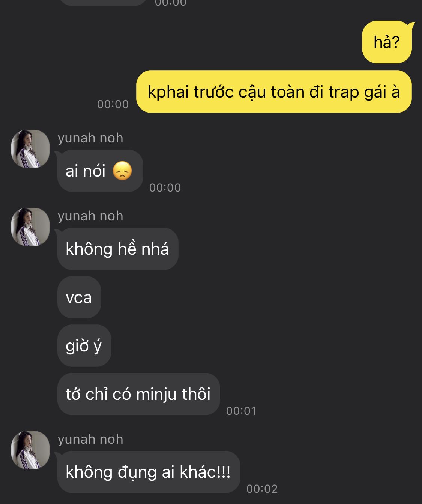Tap the 00:00 timestamp next to "ai nói"
Screen dimensions: 422x504
tap(165, 188)
